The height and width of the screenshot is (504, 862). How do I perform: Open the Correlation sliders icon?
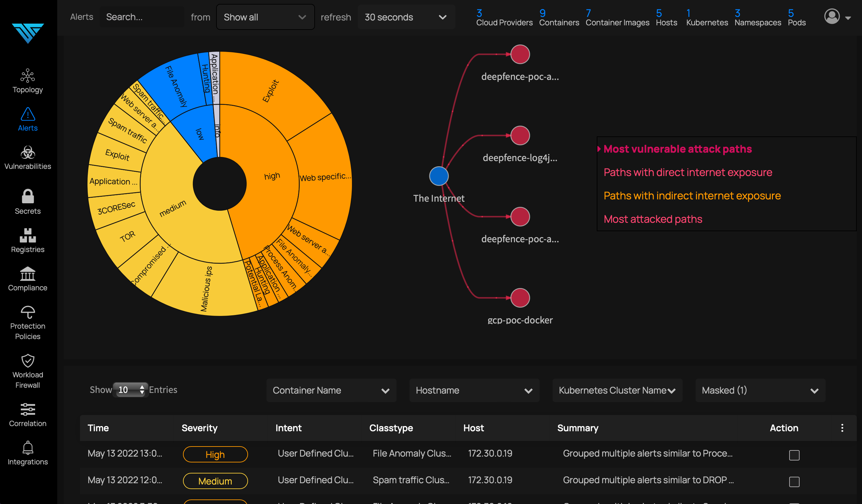(x=28, y=409)
